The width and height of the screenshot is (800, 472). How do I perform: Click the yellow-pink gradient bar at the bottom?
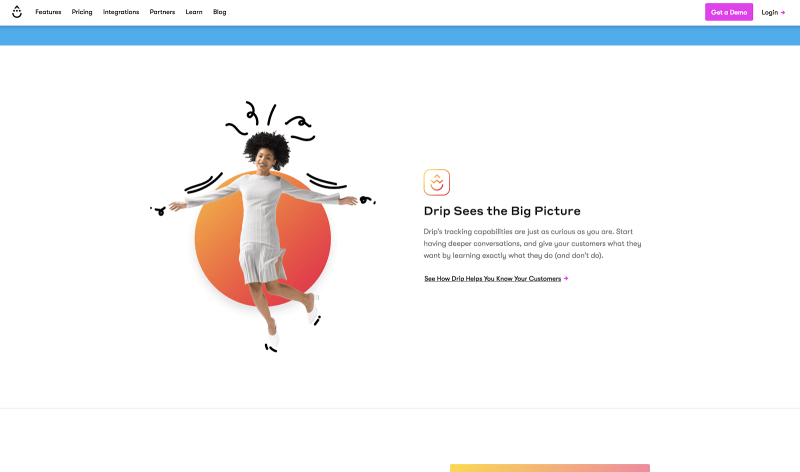point(549,467)
